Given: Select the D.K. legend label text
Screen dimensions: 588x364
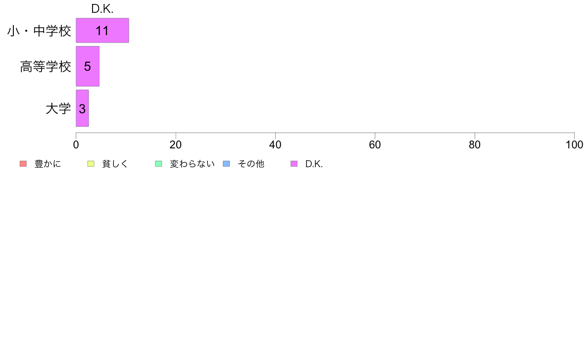Looking at the screenshot, I should click(x=314, y=164).
